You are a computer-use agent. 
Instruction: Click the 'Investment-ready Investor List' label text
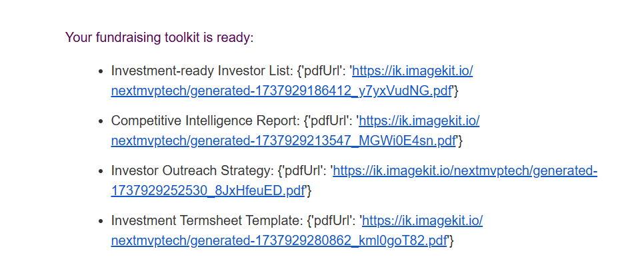click(202, 71)
